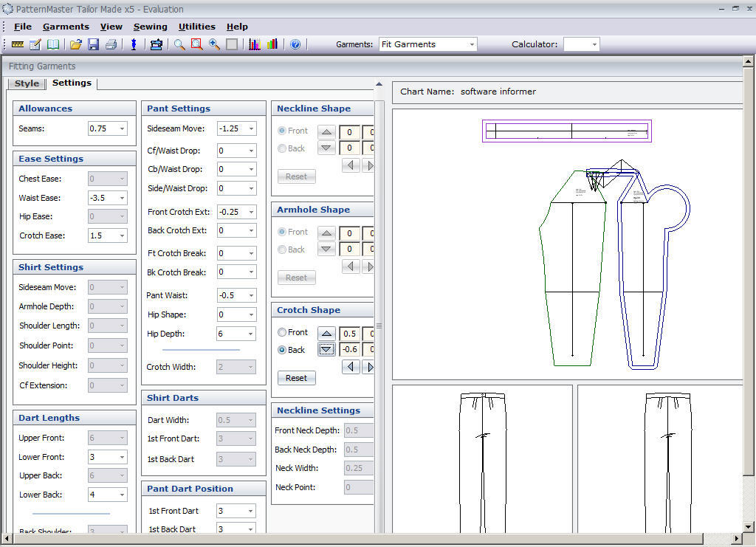The width and height of the screenshot is (756, 547).
Task: Select the measuring tape tool
Action: tap(18, 44)
